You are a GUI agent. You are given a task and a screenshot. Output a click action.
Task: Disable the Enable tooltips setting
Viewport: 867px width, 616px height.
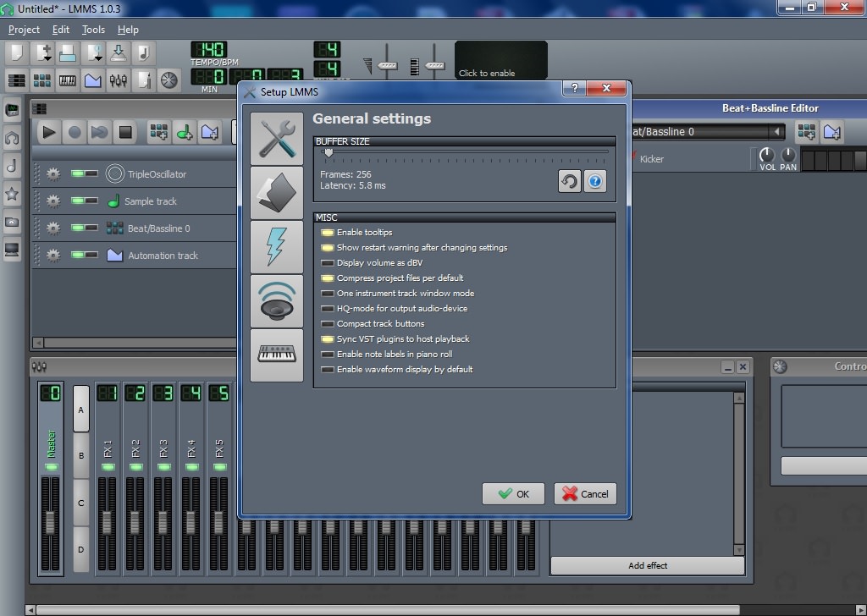pyautogui.click(x=328, y=232)
